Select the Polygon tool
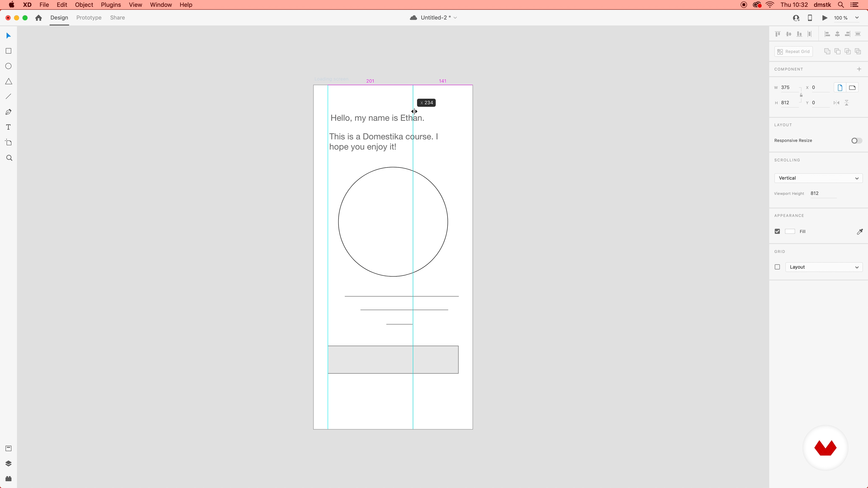 tap(9, 82)
